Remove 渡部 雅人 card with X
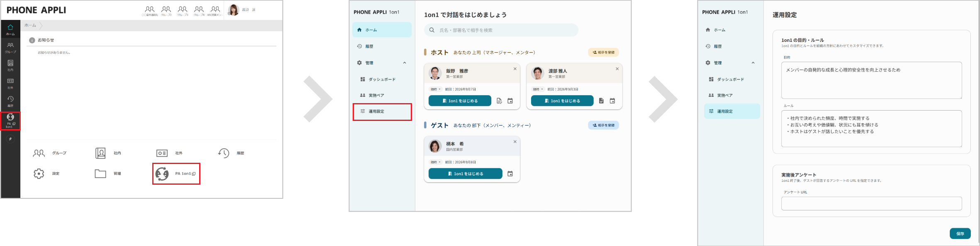 [x=617, y=69]
